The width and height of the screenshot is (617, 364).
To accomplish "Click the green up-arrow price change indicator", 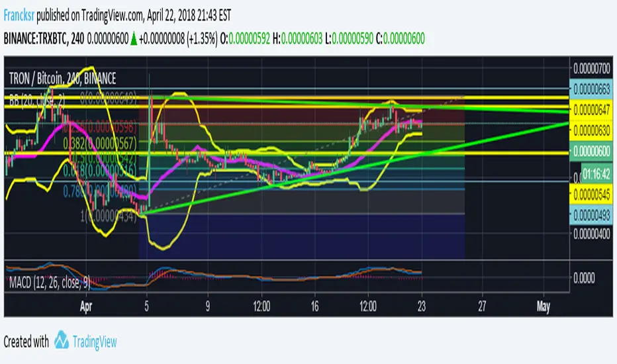I will click(x=134, y=39).
